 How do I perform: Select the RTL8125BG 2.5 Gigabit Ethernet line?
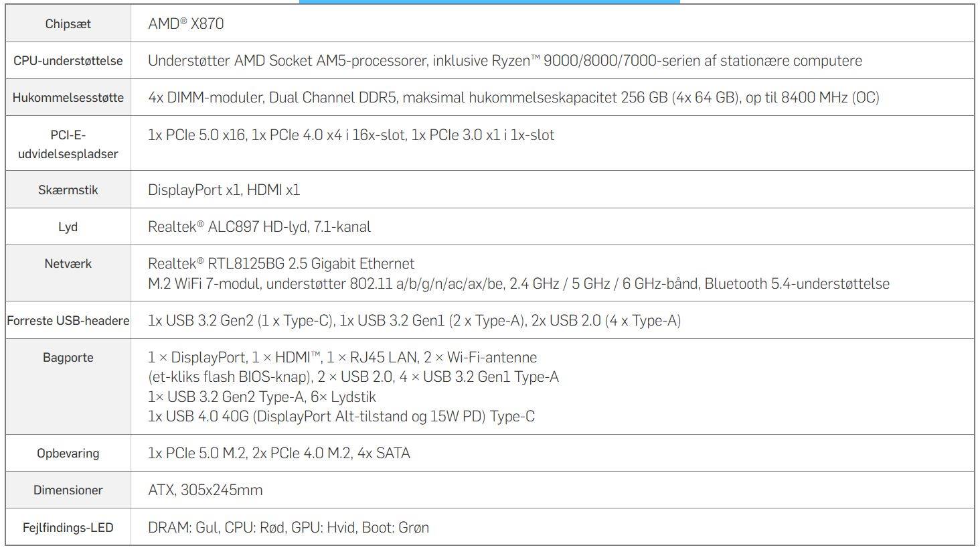(281, 264)
